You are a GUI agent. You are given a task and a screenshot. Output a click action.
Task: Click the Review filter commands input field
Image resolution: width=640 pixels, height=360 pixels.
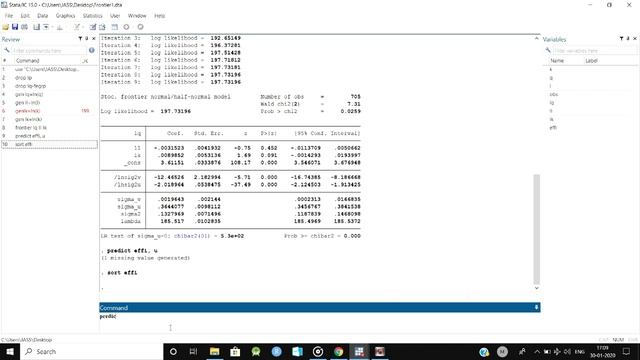49,51
